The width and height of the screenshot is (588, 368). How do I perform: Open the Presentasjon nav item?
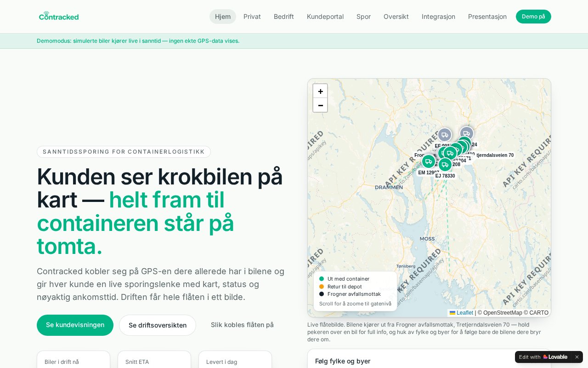tap(487, 17)
